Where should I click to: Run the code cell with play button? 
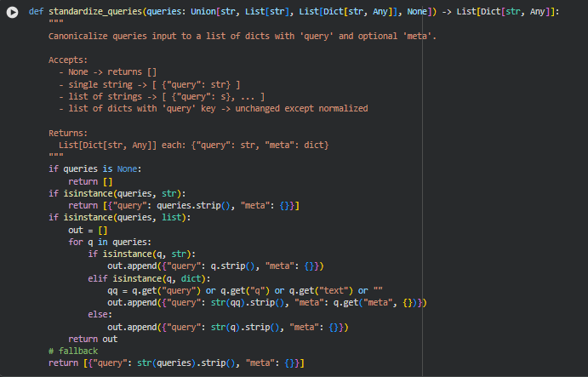click(12, 14)
